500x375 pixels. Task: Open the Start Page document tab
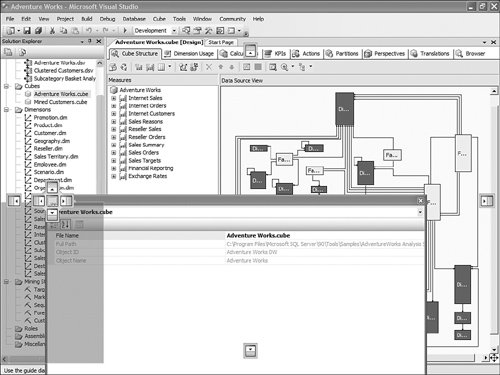click(x=221, y=42)
